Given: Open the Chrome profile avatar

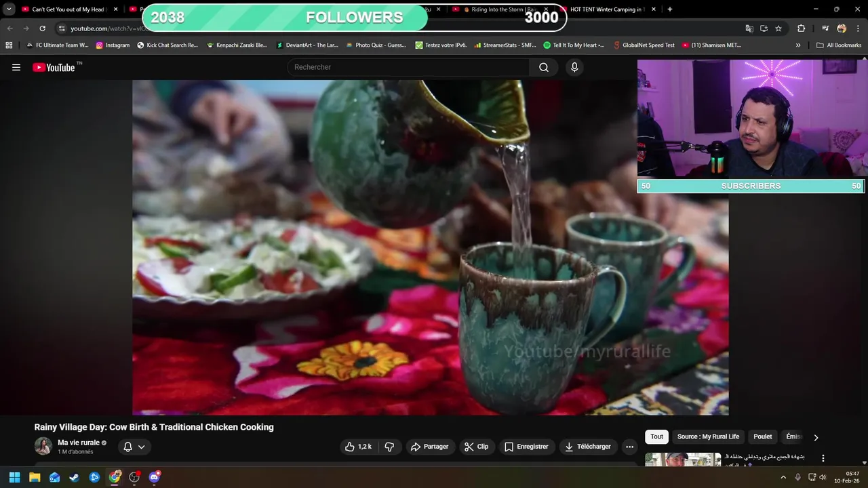Looking at the screenshot, I should (x=842, y=28).
